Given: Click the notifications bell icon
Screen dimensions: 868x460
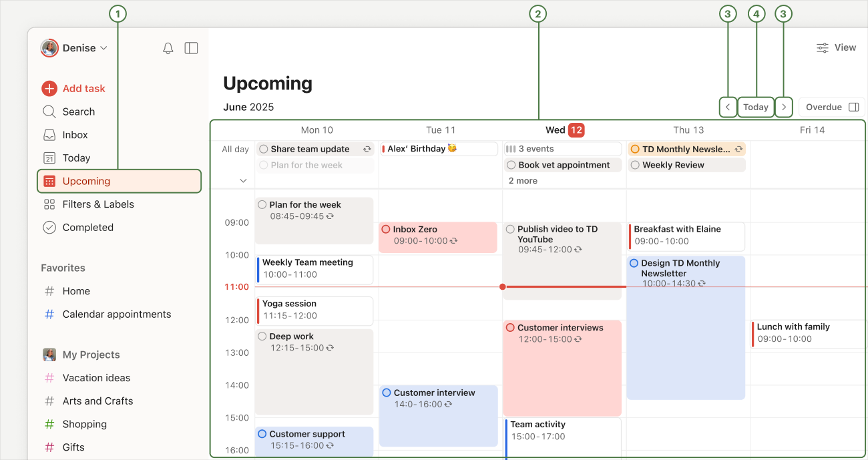Looking at the screenshot, I should pos(168,48).
